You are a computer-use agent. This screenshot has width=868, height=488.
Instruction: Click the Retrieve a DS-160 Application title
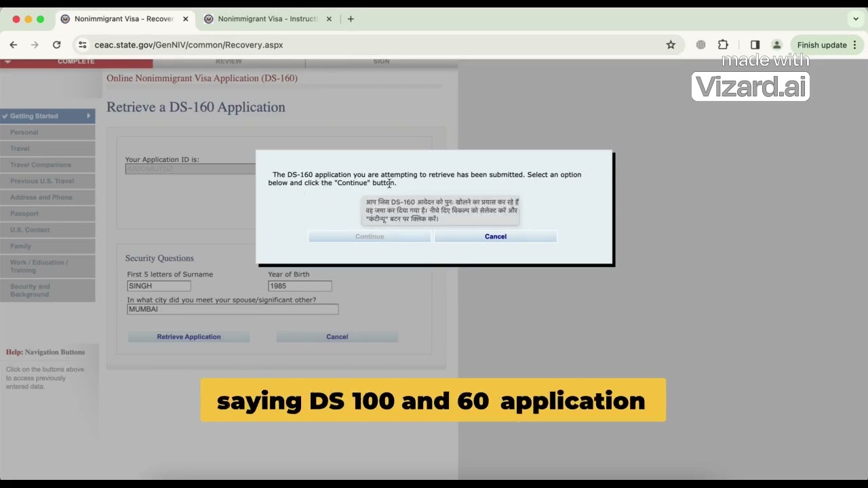click(x=196, y=107)
